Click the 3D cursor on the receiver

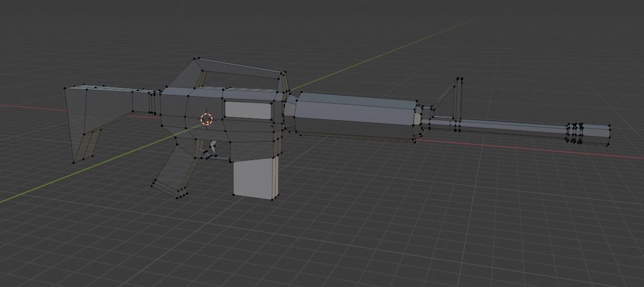click(207, 119)
